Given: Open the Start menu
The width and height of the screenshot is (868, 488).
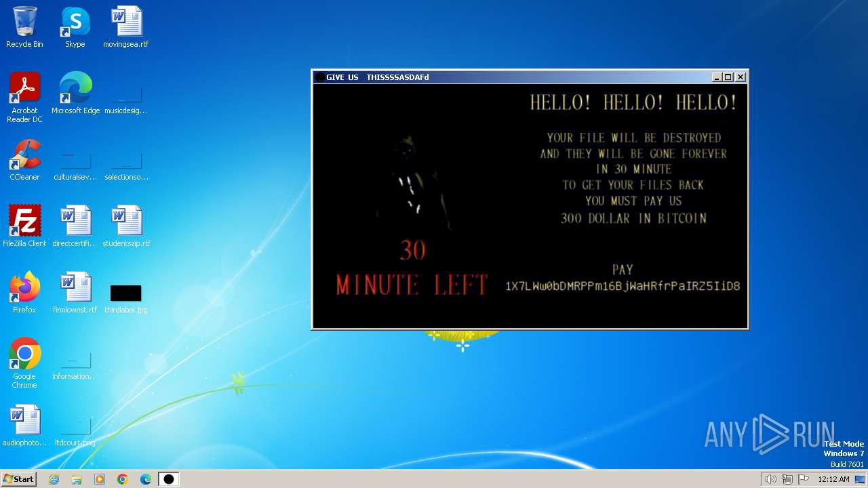Looking at the screenshot, I should [19, 479].
